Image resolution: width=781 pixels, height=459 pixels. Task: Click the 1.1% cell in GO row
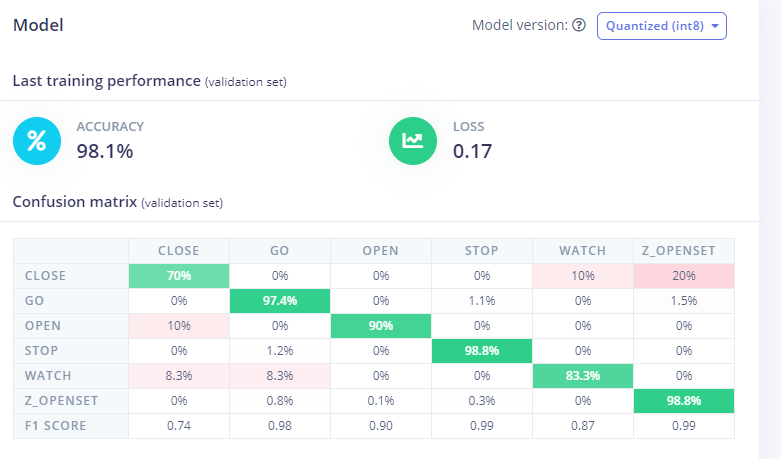482,301
